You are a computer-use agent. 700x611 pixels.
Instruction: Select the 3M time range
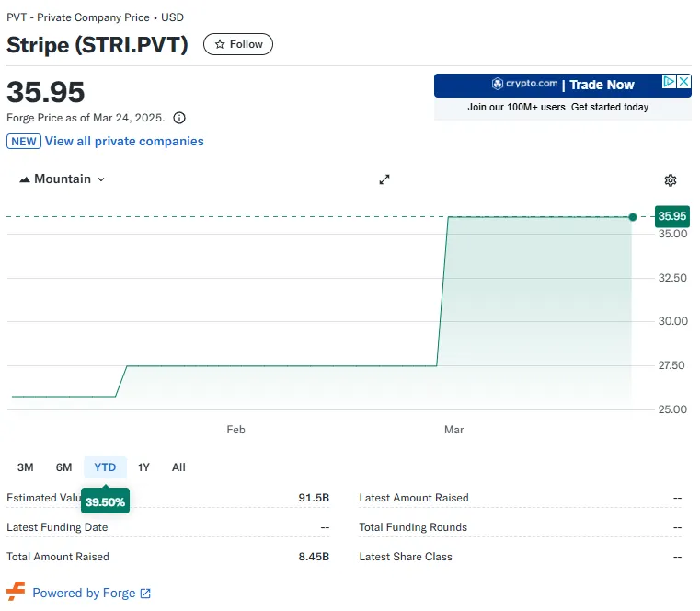(25, 467)
